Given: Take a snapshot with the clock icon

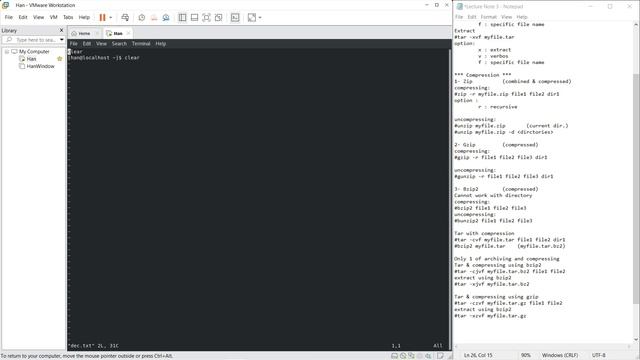Looking at the screenshot, I should tap(142, 18).
